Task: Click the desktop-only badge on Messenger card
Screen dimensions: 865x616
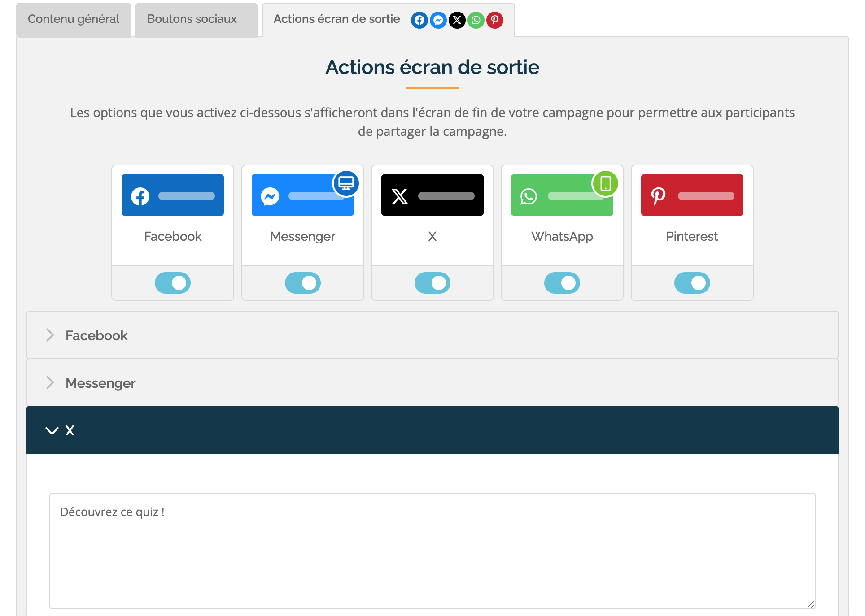Action: [346, 183]
